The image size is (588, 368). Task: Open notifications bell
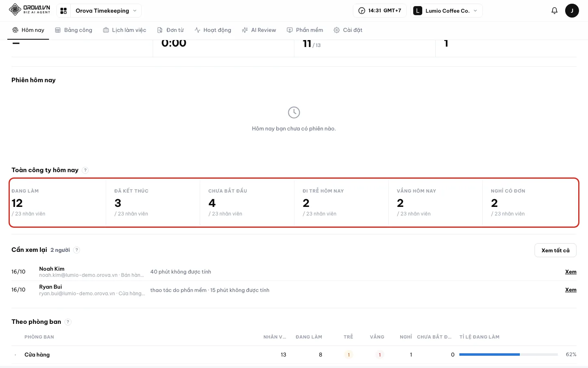point(555,11)
